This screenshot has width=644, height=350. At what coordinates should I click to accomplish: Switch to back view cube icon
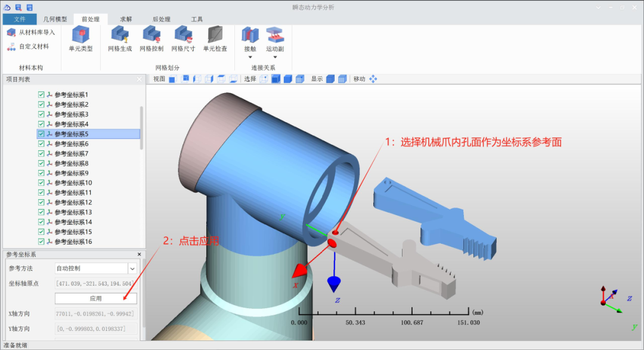point(185,79)
